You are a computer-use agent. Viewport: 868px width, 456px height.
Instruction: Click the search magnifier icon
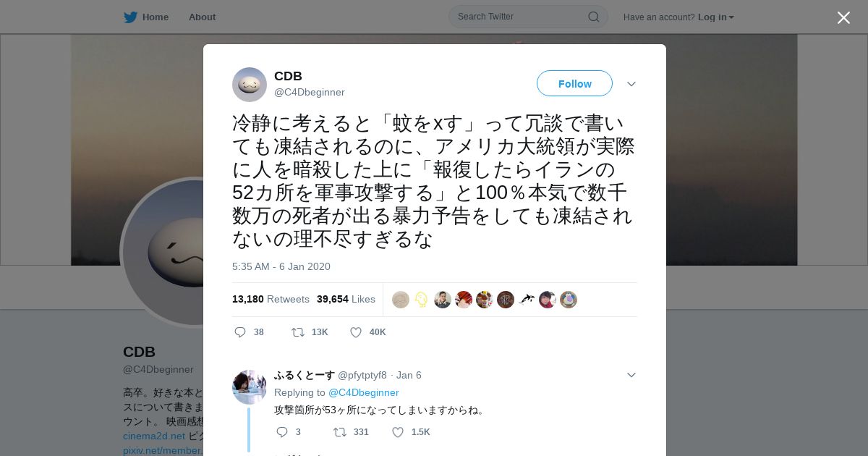(593, 17)
